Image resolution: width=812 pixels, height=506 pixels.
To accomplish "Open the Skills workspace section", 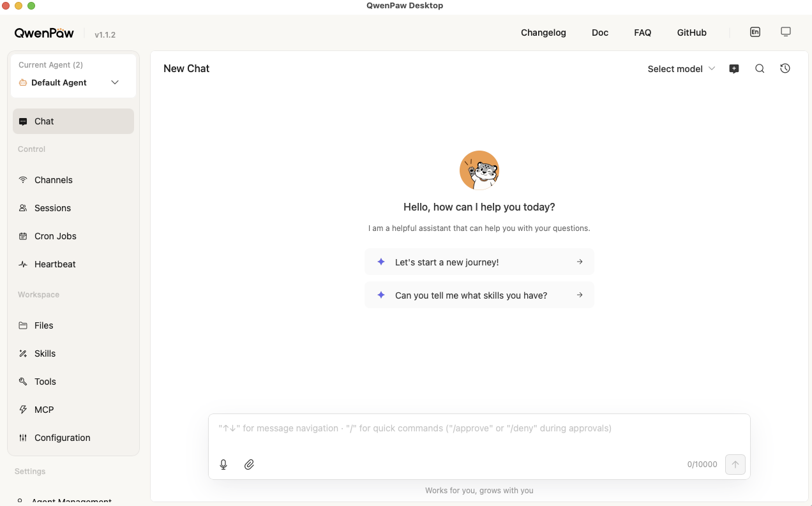I will 45,353.
